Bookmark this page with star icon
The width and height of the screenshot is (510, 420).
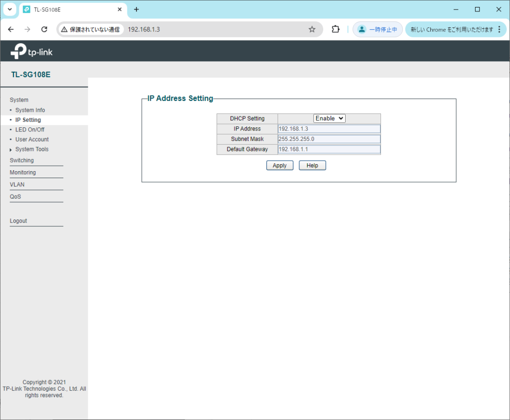click(312, 29)
